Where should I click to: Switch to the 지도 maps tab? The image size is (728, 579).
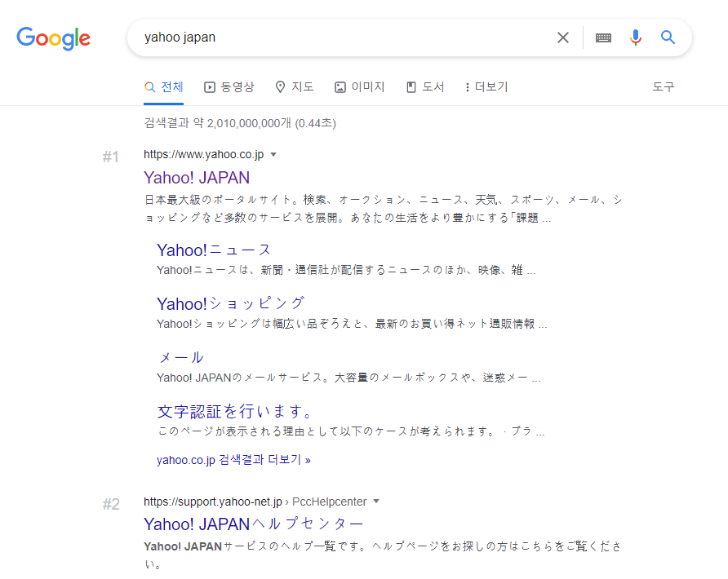pos(295,87)
